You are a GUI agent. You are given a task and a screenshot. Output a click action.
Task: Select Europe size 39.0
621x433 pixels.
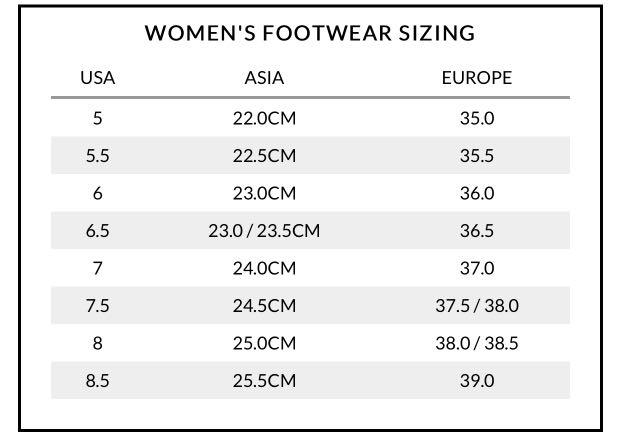477,381
